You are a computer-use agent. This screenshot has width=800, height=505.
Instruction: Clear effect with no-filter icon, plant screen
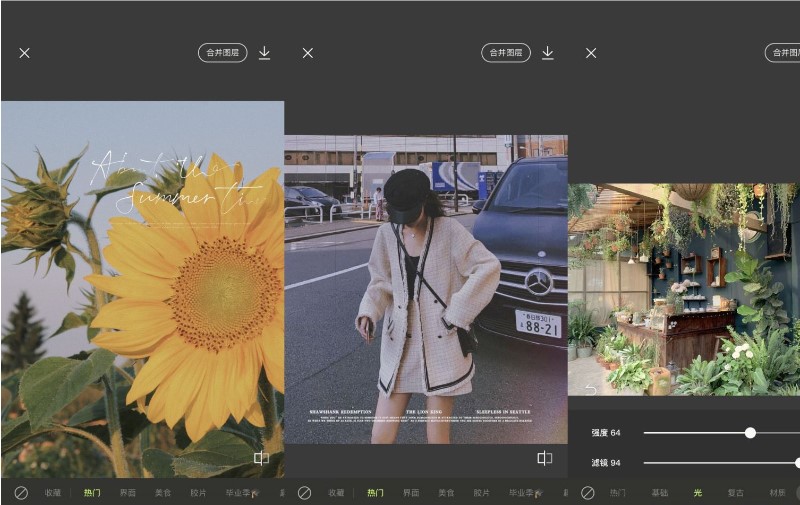pyautogui.click(x=588, y=493)
